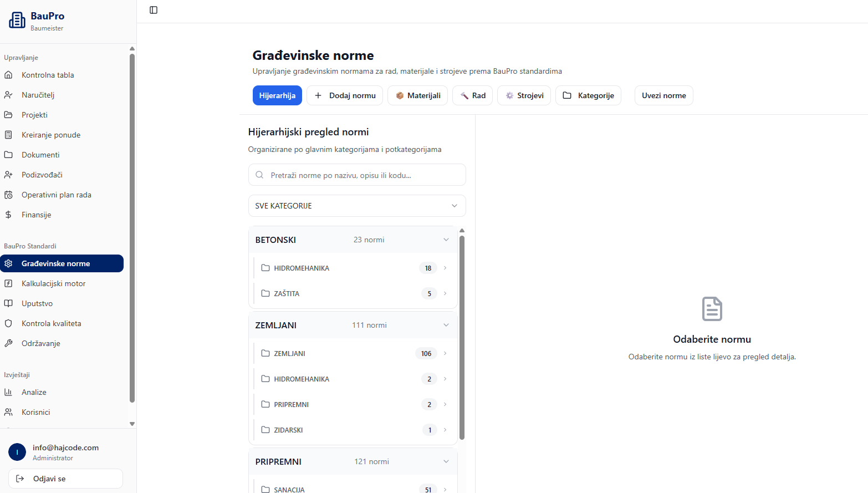Open Analize reports page
Image resolution: width=868 pixels, height=493 pixels.
(62, 392)
